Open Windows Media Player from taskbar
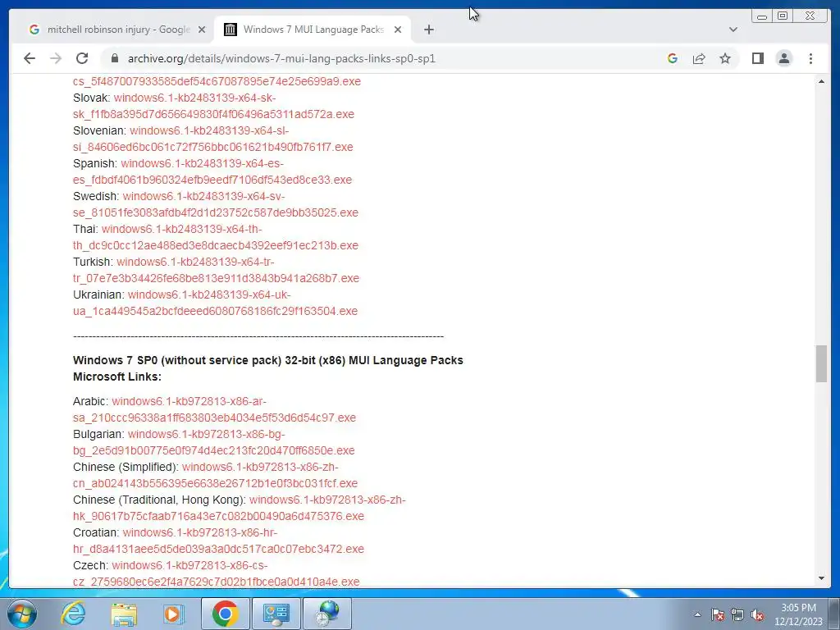 pyautogui.click(x=173, y=614)
